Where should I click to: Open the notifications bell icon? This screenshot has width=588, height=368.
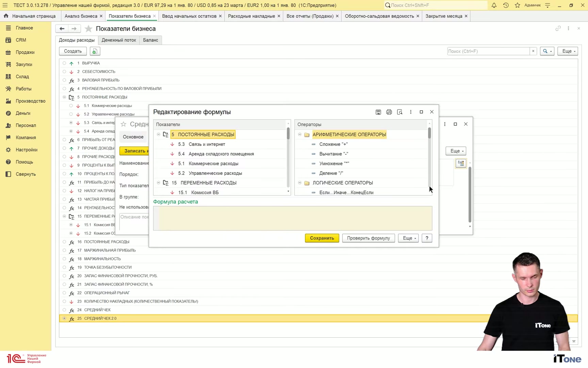(x=494, y=5)
